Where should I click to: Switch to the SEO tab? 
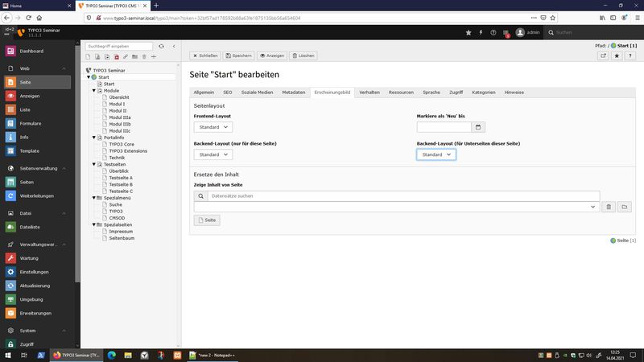[x=228, y=93]
